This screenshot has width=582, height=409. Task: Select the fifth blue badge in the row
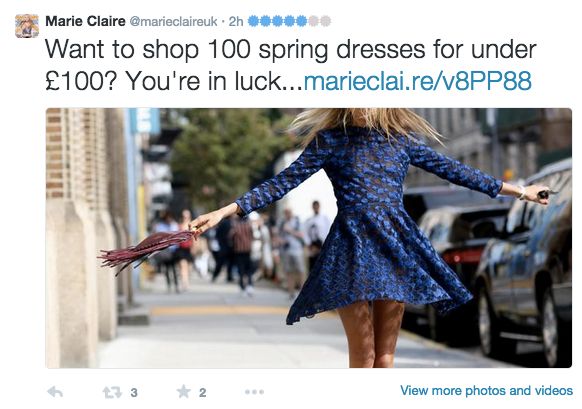(301, 21)
